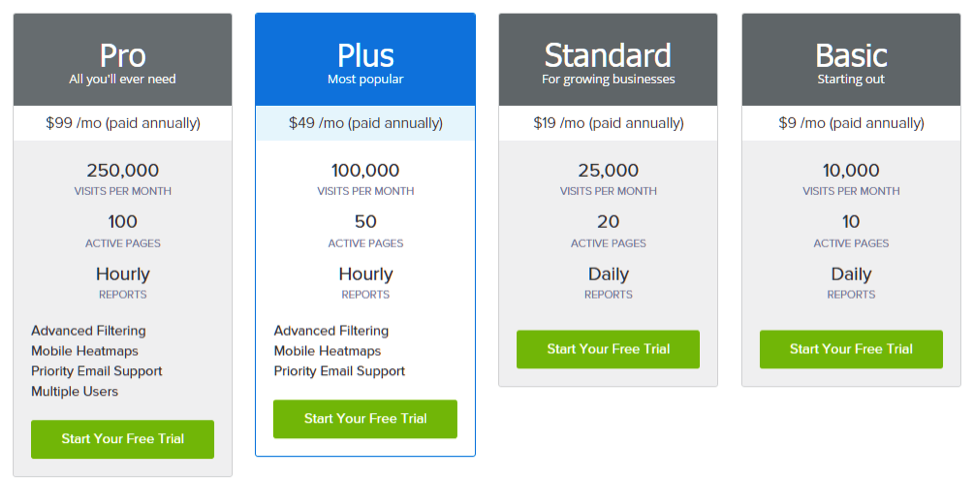Click the $99 /mo Pro price

[123, 123]
